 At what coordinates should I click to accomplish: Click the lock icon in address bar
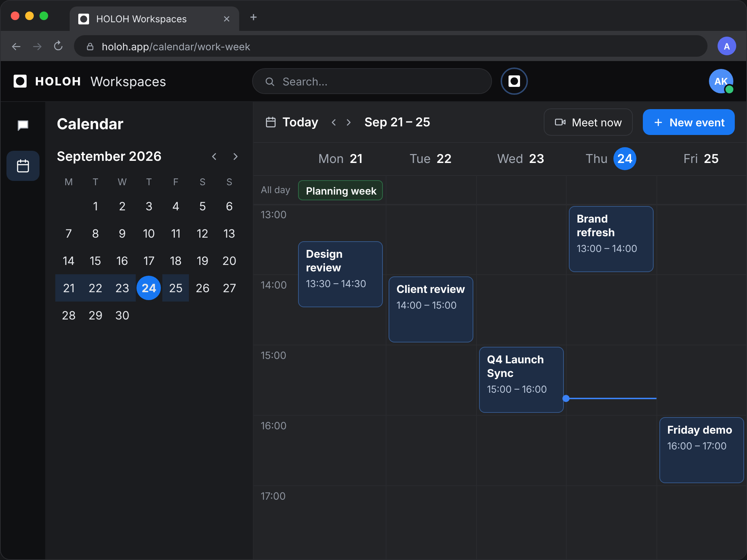click(90, 46)
